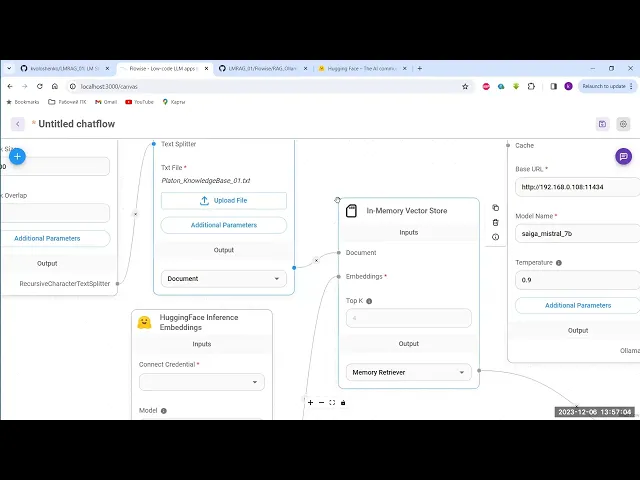Open the Memory Retriever output dropdown
640x480 pixels.
pos(409,372)
